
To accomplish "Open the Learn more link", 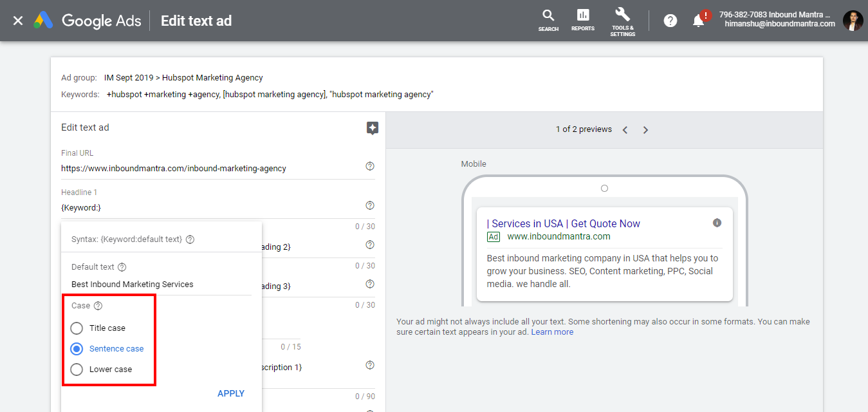I will click(x=552, y=332).
